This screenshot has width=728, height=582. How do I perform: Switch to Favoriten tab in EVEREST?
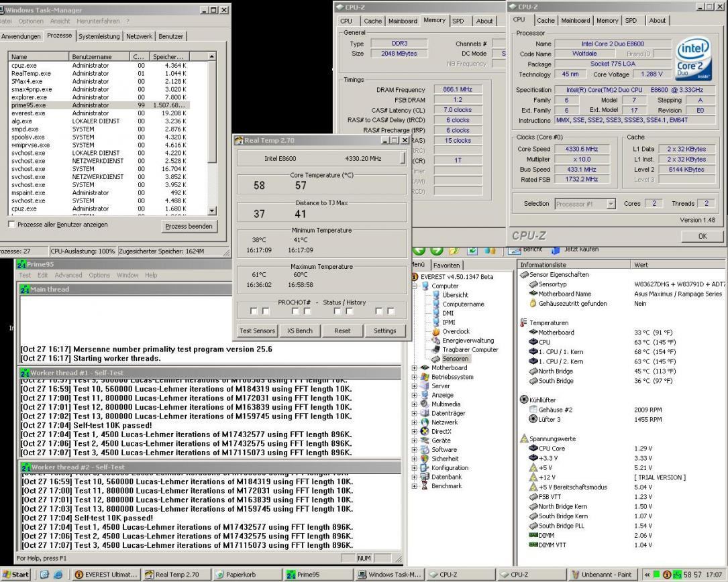[446, 266]
